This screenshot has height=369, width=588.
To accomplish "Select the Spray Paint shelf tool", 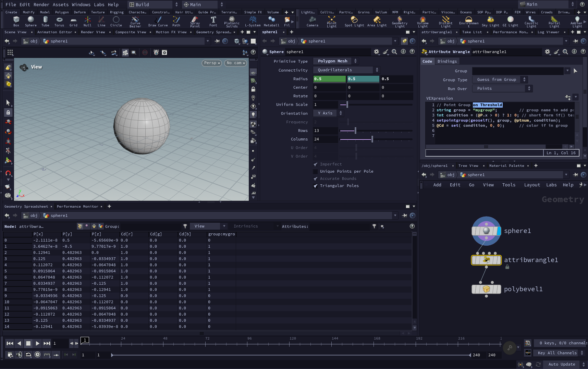I will tap(195, 21).
